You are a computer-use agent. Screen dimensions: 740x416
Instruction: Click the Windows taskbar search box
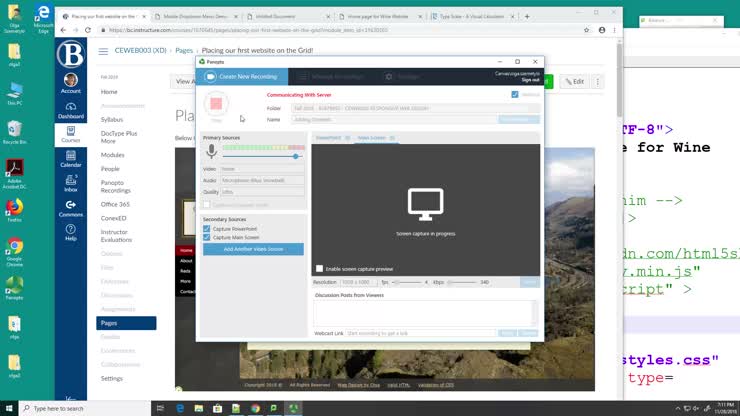(85, 408)
